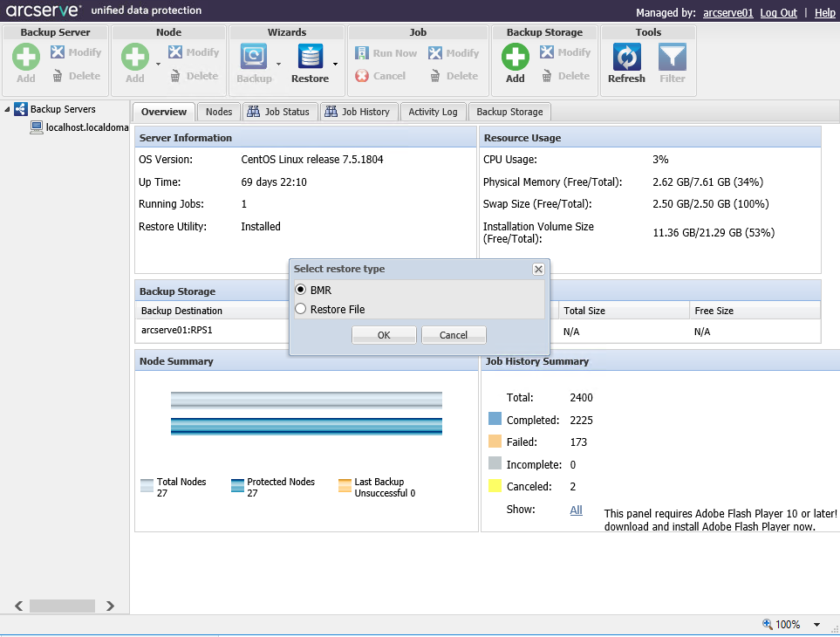Add a new Backup Storage
This screenshot has width=840, height=637.
(x=516, y=57)
